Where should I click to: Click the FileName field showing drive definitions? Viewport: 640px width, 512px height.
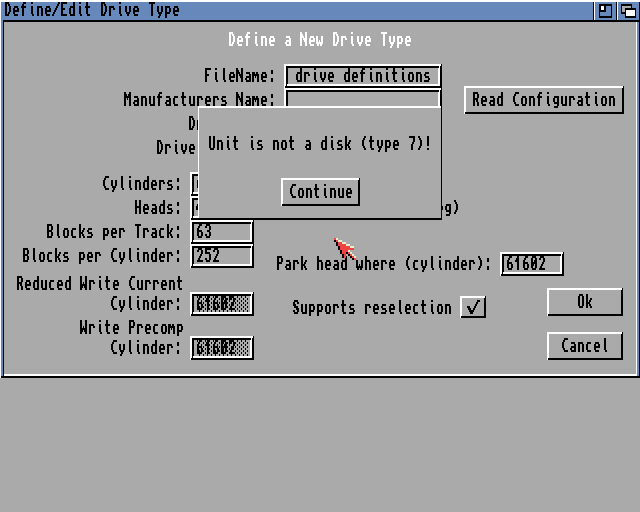coord(363,76)
